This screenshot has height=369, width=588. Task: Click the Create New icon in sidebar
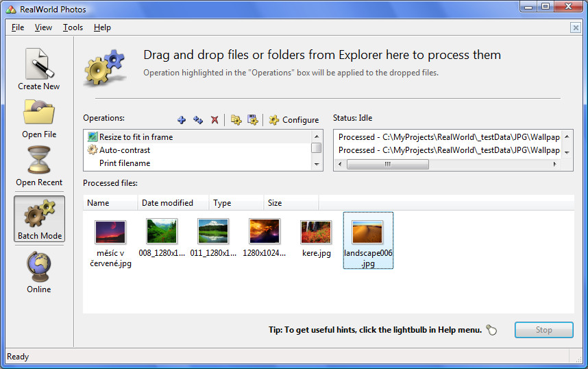tap(39, 64)
